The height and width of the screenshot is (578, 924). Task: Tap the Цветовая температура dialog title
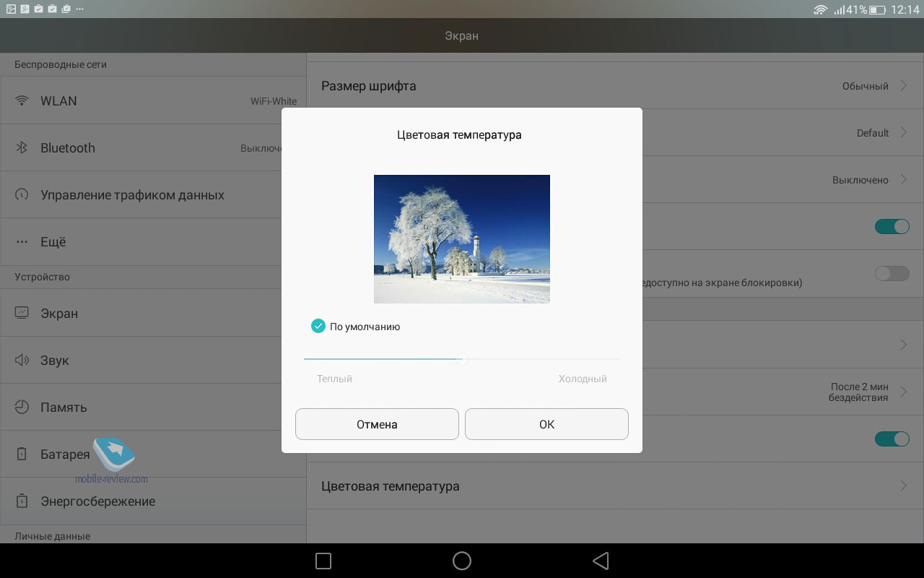point(459,135)
